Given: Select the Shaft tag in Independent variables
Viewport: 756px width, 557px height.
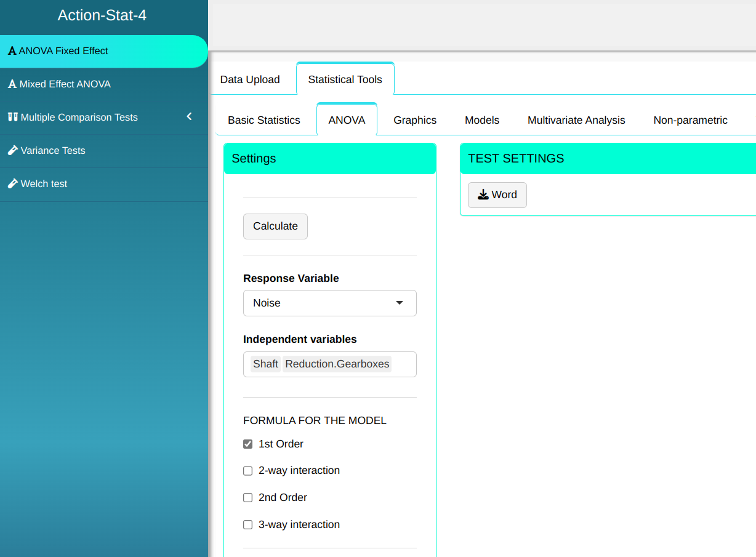Looking at the screenshot, I should (265, 364).
